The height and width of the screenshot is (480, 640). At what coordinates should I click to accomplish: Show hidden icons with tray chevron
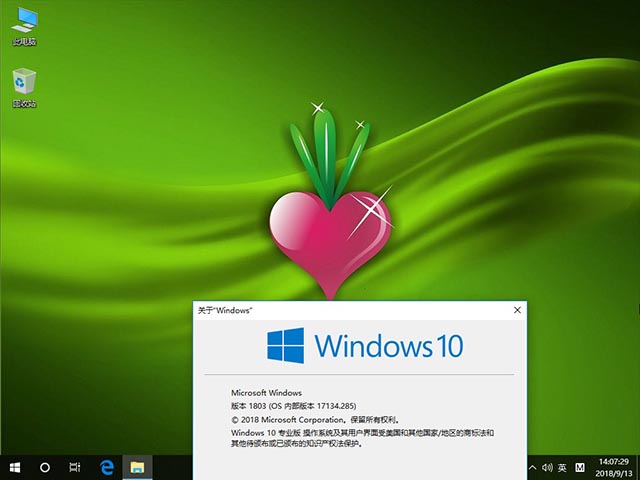532,467
